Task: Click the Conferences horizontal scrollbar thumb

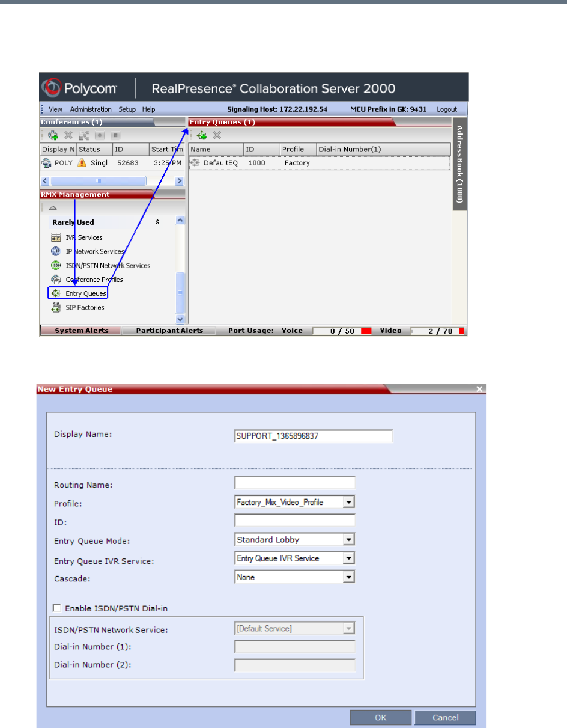Action: [x=99, y=180]
